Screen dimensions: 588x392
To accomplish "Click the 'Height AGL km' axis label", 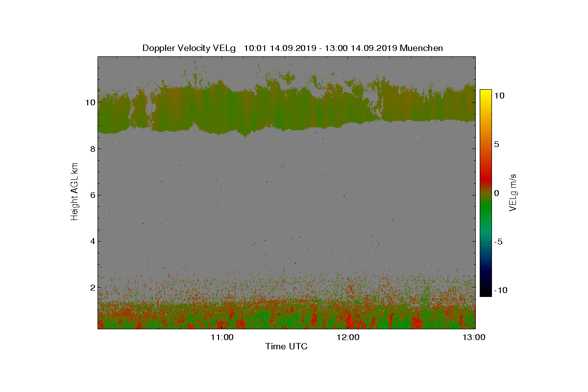I will click(x=74, y=192).
